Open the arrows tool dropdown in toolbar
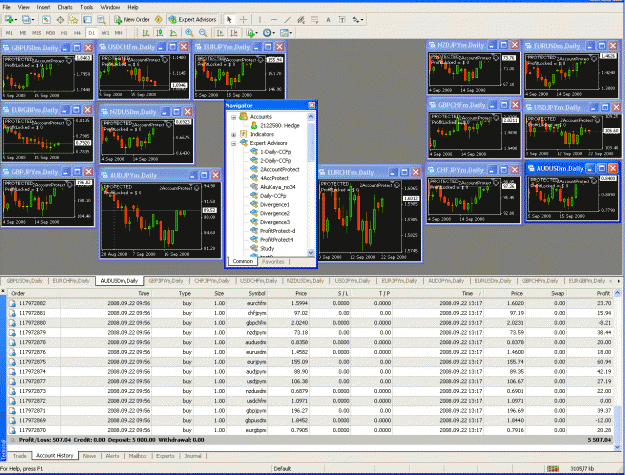The width and height of the screenshot is (625, 475). coord(358,20)
